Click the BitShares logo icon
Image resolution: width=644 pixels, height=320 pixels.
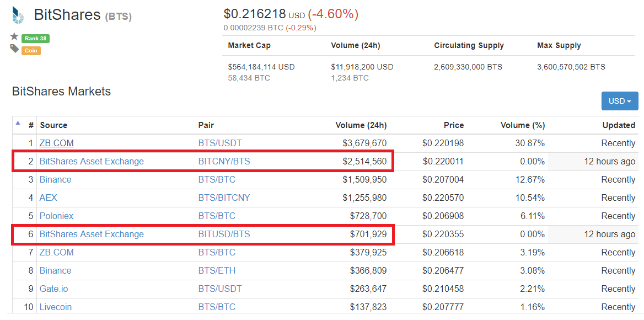(x=16, y=14)
